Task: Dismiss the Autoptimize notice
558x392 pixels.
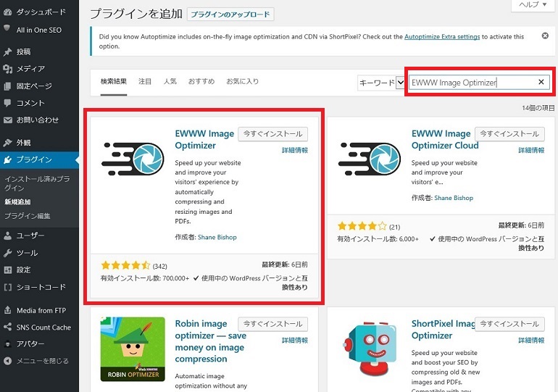Action: pyautogui.click(x=544, y=36)
